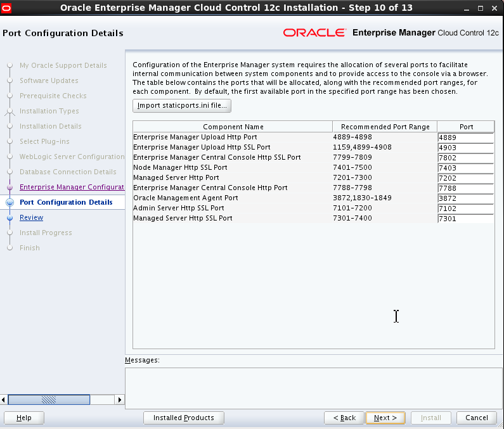Open Help
Screen dimensions: 504x429
[24, 418]
